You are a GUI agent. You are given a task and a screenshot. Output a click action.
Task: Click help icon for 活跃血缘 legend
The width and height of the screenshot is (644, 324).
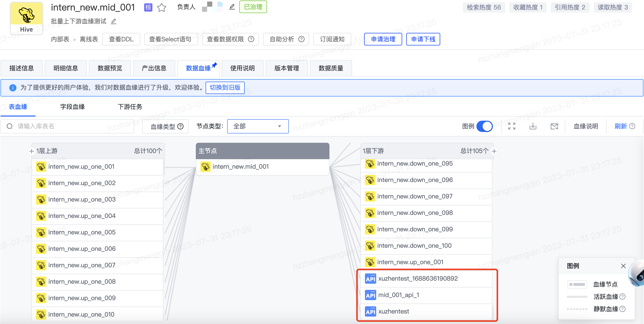click(x=622, y=297)
